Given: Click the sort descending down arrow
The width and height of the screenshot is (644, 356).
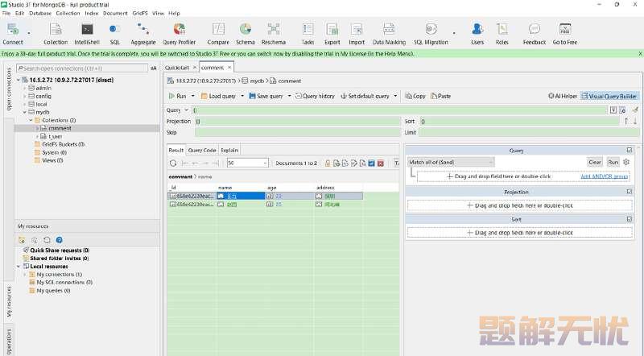Looking at the screenshot, I should 635,121.
